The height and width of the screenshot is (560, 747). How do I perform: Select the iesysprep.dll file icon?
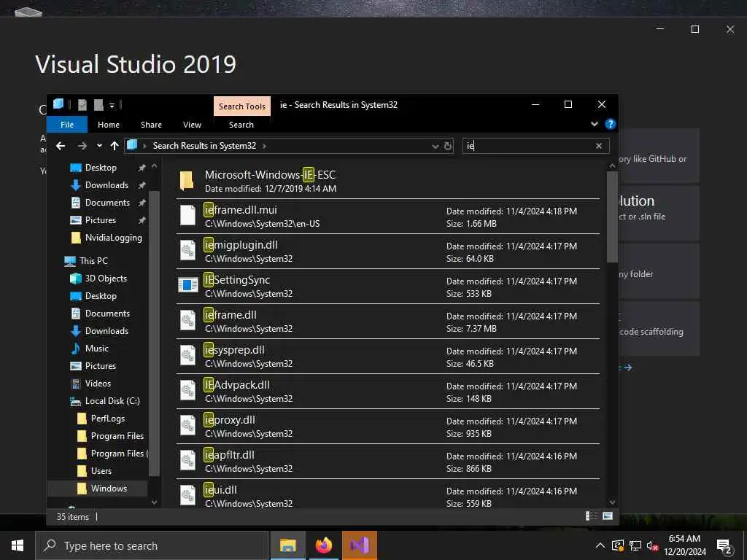coord(187,356)
